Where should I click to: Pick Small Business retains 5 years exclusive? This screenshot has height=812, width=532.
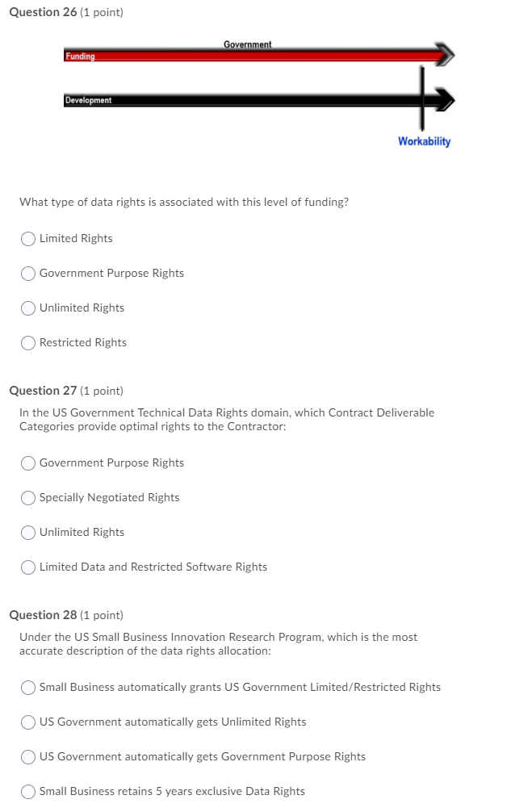click(x=28, y=791)
